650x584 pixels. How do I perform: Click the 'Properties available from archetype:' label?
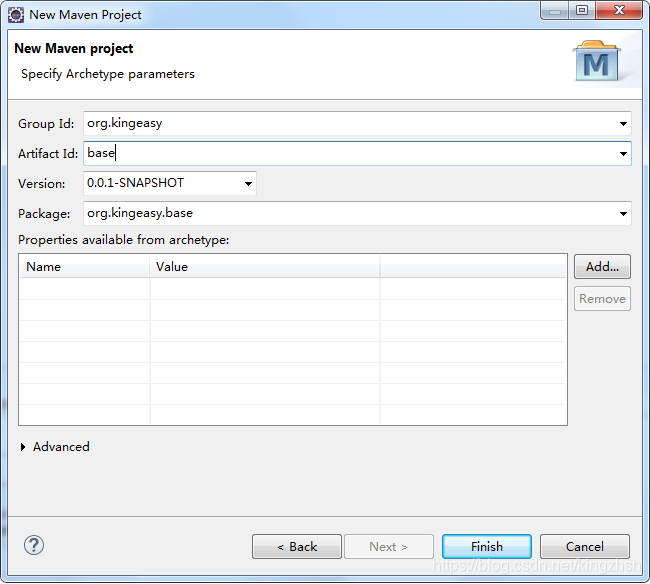pos(124,240)
